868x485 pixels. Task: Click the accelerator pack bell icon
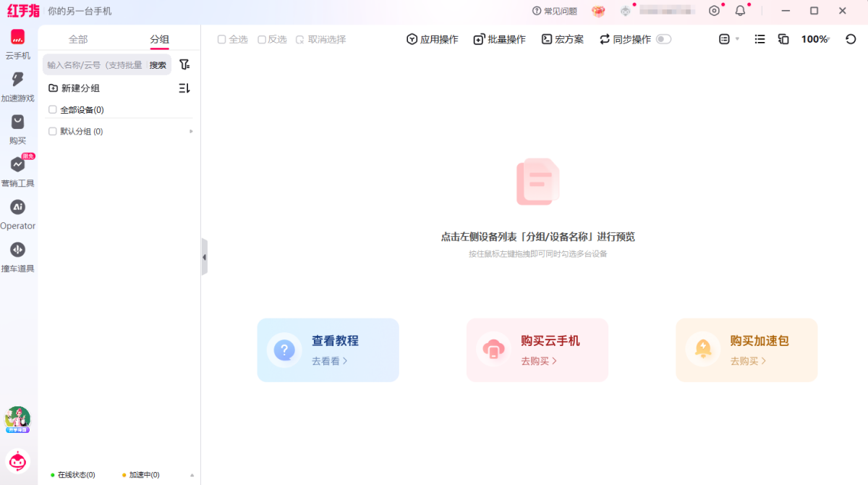coord(703,350)
